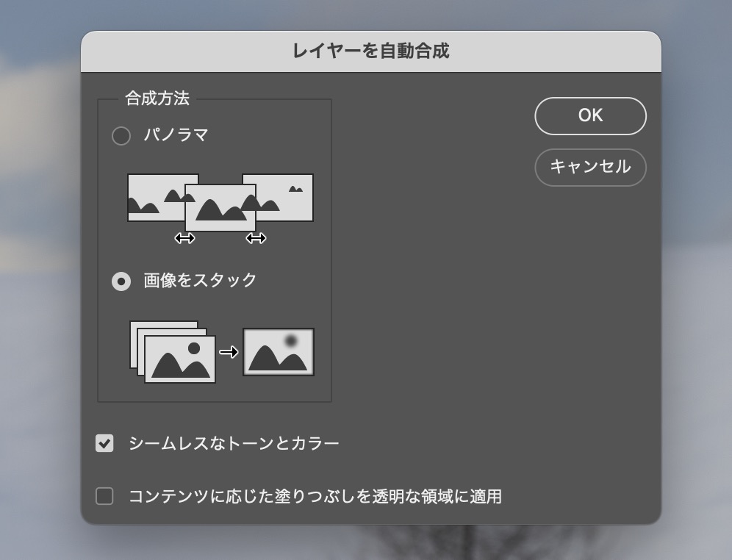Screen dimensions: 732x560
Task: Enable the コンテンツに応じた塗りつぶし checkbox
Action: 105,497
